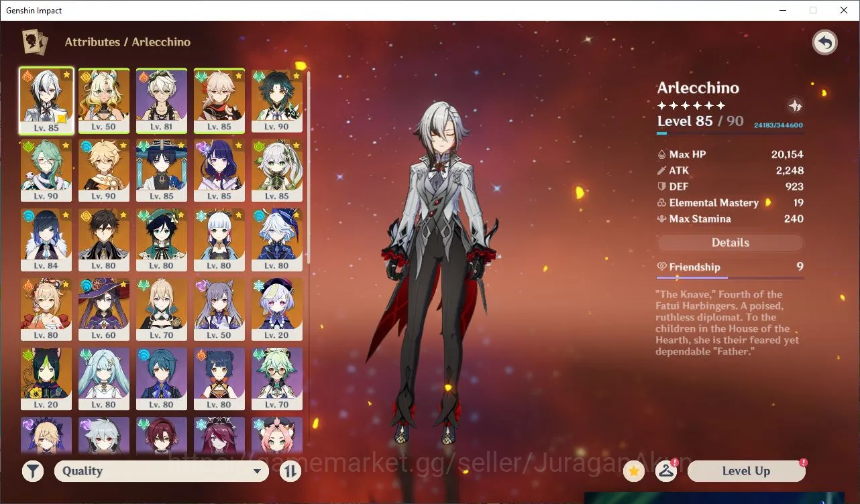Screen dimensions: 860x504
Task: Select Fischl portrait in the bottom row
Action: (46, 436)
